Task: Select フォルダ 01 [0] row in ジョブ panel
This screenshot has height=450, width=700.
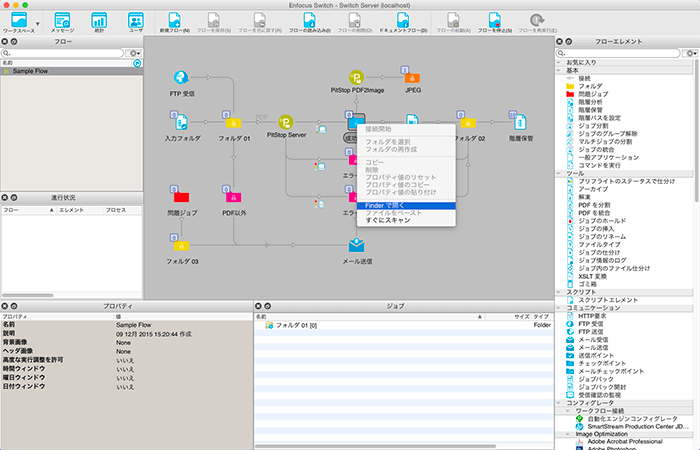Action: [x=404, y=325]
